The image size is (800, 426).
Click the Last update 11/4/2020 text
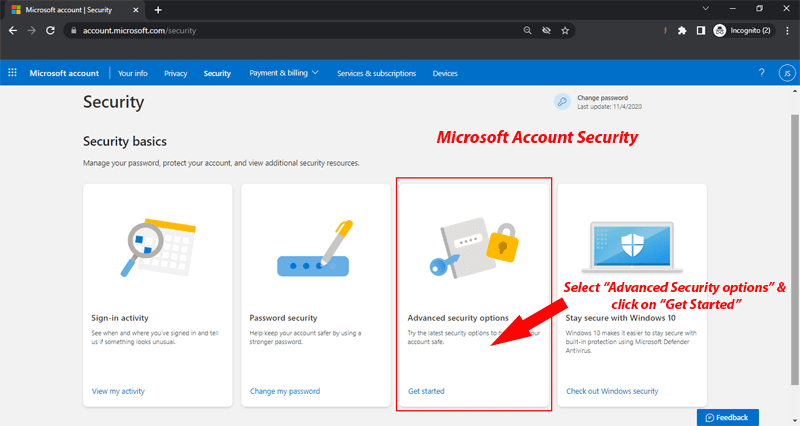[610, 107]
